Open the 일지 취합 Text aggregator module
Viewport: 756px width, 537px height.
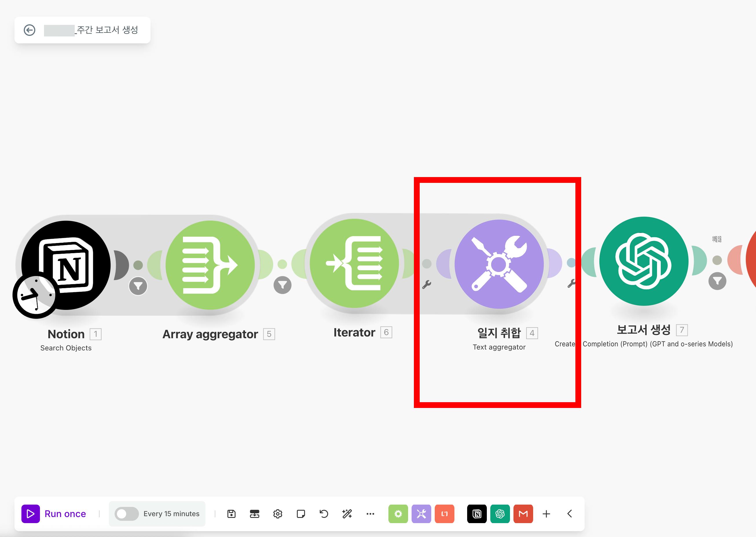(x=499, y=264)
